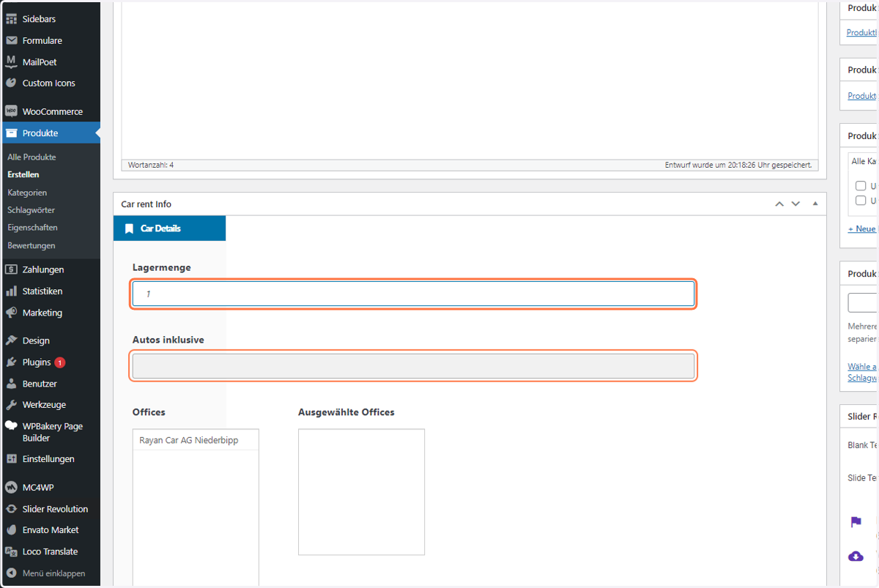Open the Car Details tab

point(169,228)
